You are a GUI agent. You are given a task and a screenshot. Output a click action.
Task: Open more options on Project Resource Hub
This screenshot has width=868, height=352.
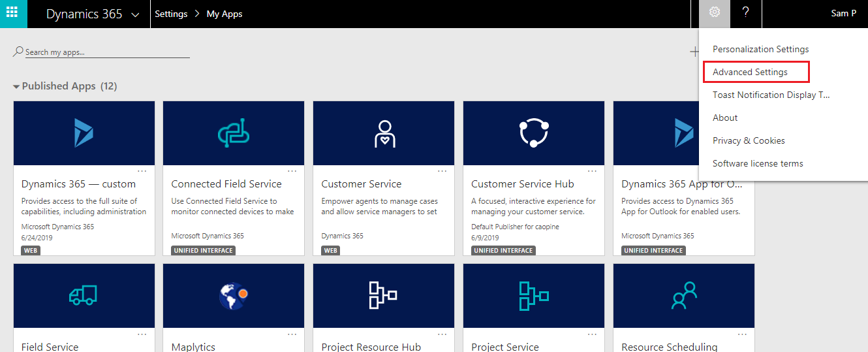[x=442, y=334]
